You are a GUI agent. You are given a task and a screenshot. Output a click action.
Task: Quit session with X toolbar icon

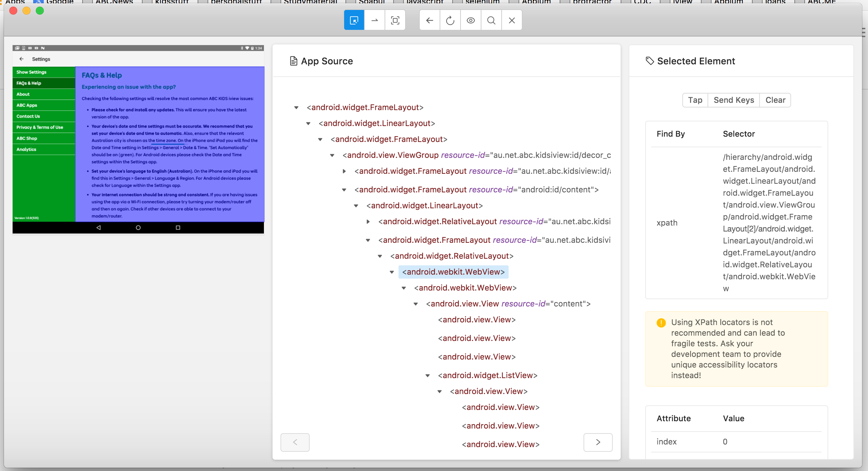(512, 20)
